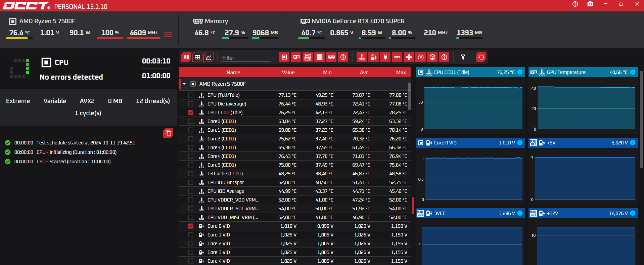Viewport: 644px width, 265px height.
Task: Check the Core 1 VID checkbox
Action: pos(191,235)
